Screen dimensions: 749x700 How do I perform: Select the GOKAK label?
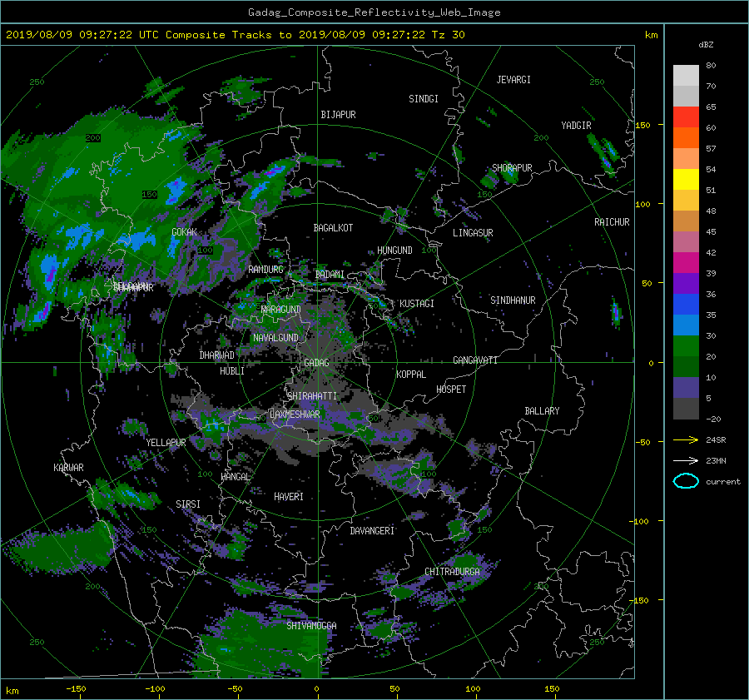[x=185, y=232]
